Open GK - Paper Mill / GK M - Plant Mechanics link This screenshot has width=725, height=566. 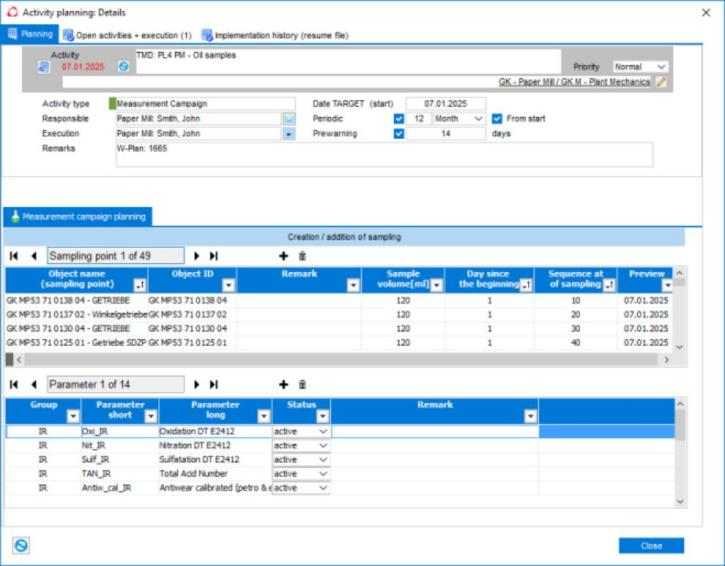tap(574, 82)
